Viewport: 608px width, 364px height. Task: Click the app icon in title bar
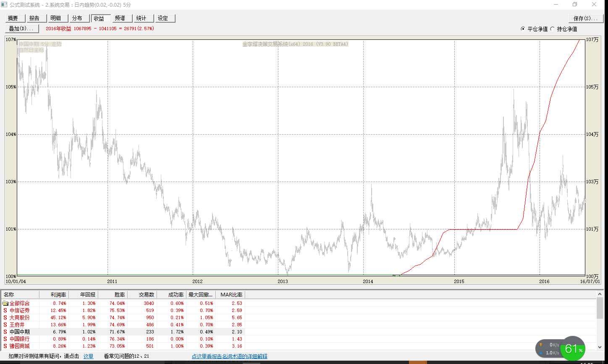click(5, 5)
